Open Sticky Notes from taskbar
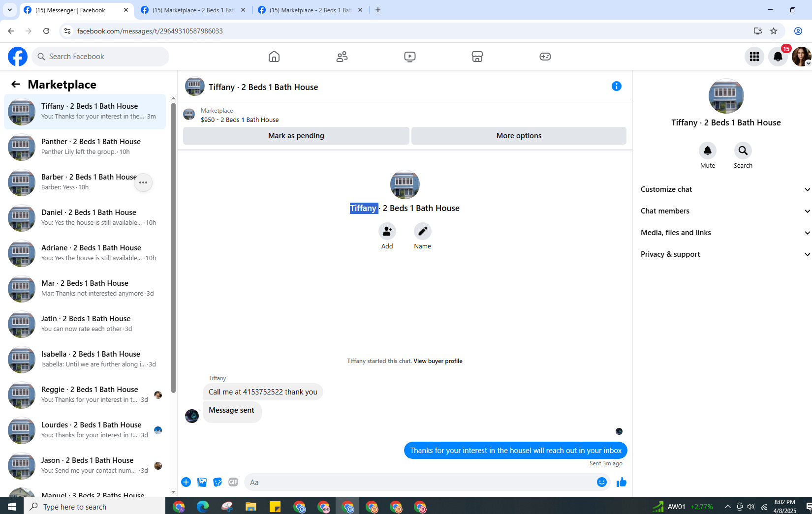Screen dimensions: 812x514 point(275,507)
